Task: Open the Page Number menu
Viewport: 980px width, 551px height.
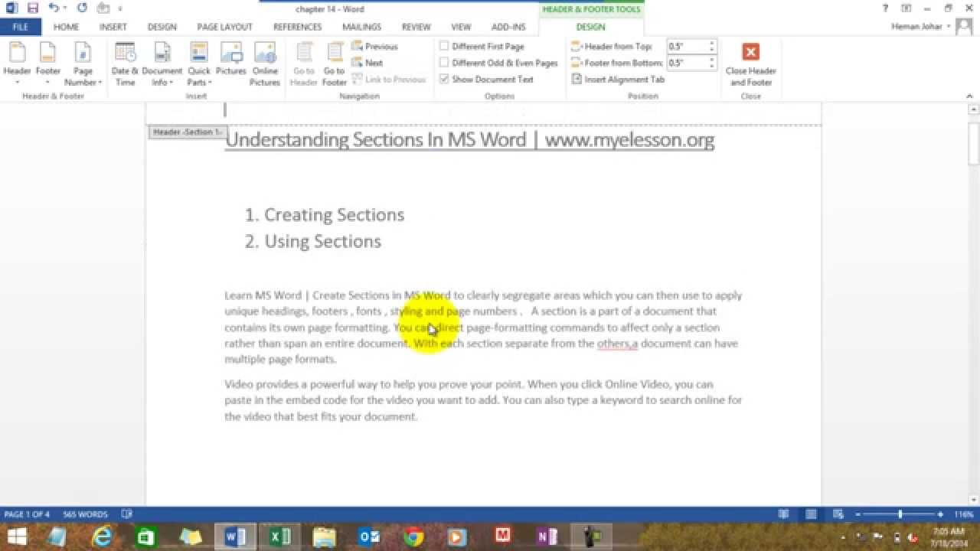Action: pos(83,64)
